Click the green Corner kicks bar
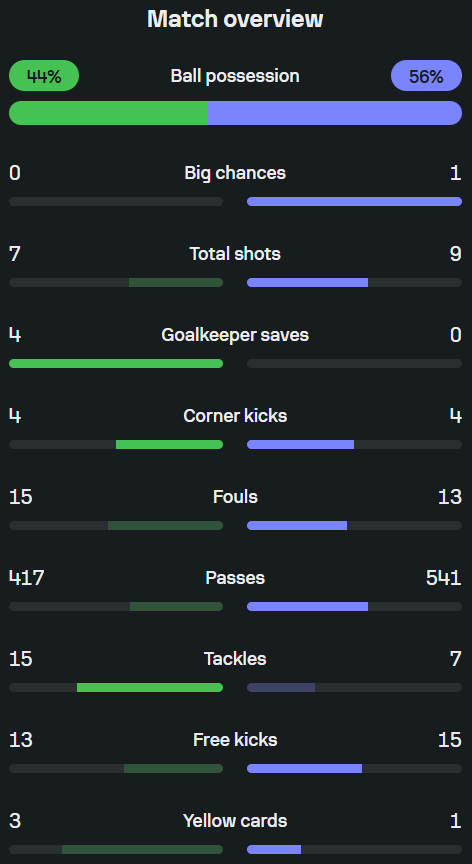The width and height of the screenshot is (472, 864). [x=170, y=445]
